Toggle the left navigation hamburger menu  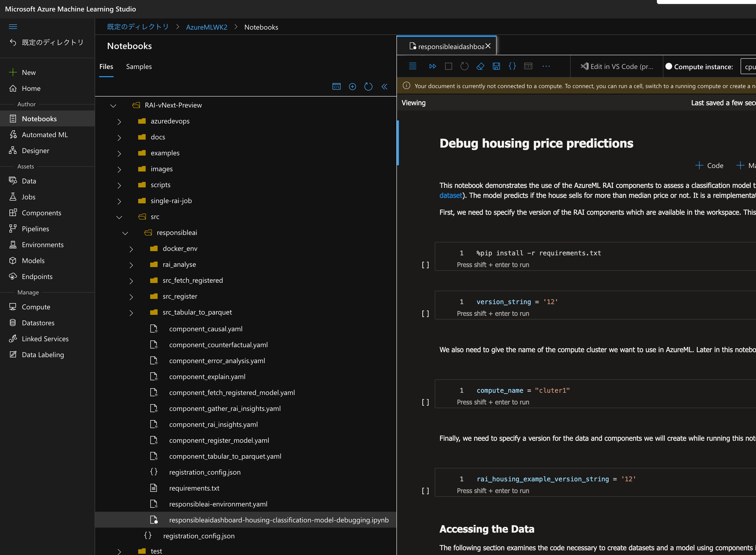coord(13,27)
